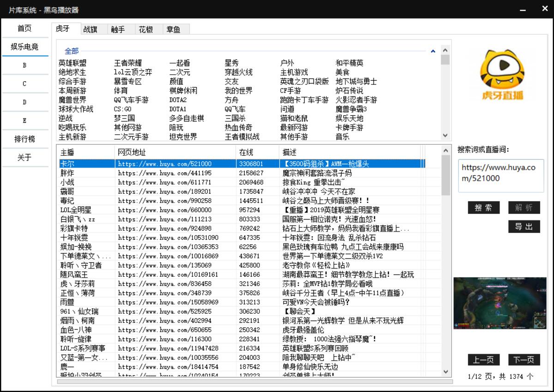Select 英雄联盟 game category

(72, 63)
